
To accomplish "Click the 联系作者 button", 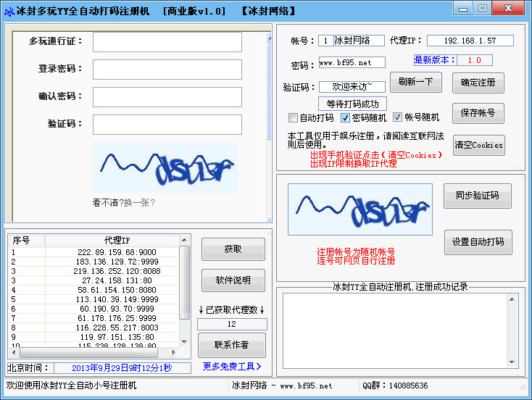I will pos(232,345).
